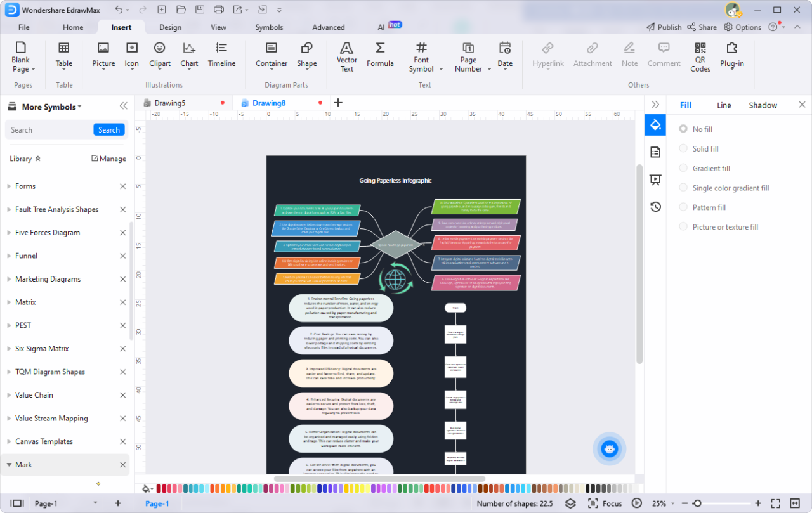Open the More Symbols dropdown
Viewport: 812px width, 513px height.
44,107
